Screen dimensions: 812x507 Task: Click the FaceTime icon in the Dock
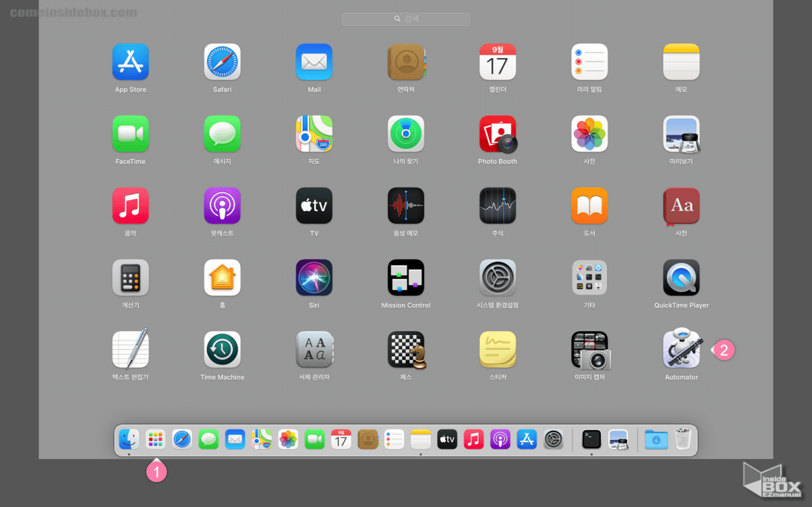tap(315, 439)
